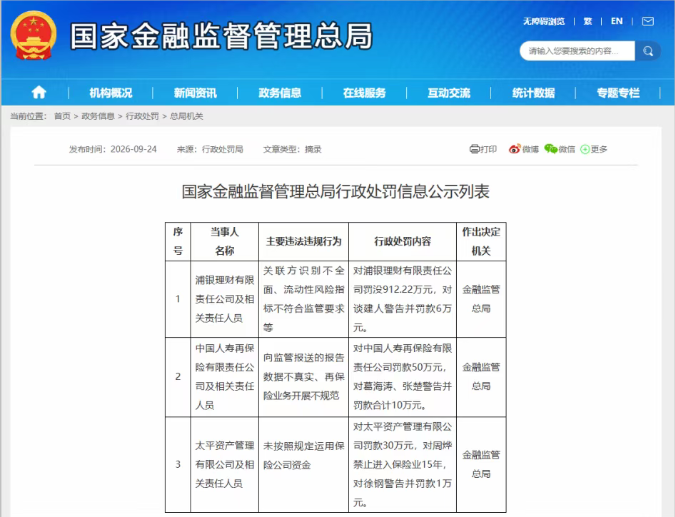Click 主要违法违规行为 column header

click(303, 241)
